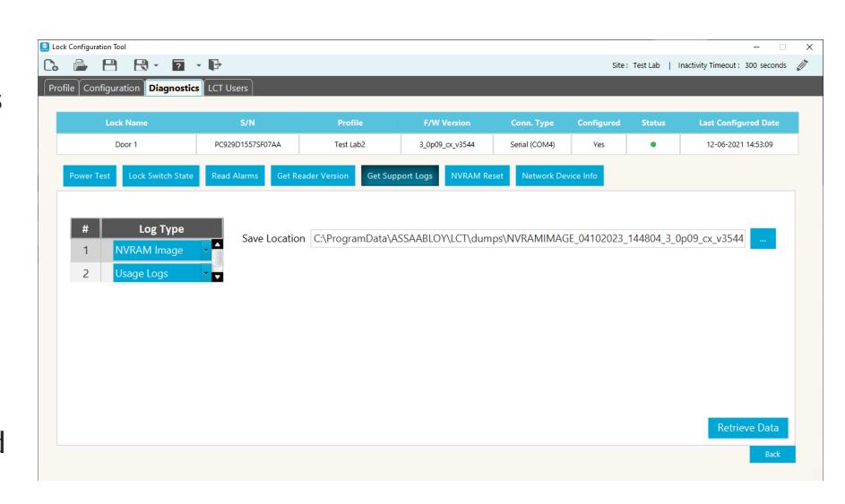
Task: Open the LCT Users tab
Action: coord(228,88)
